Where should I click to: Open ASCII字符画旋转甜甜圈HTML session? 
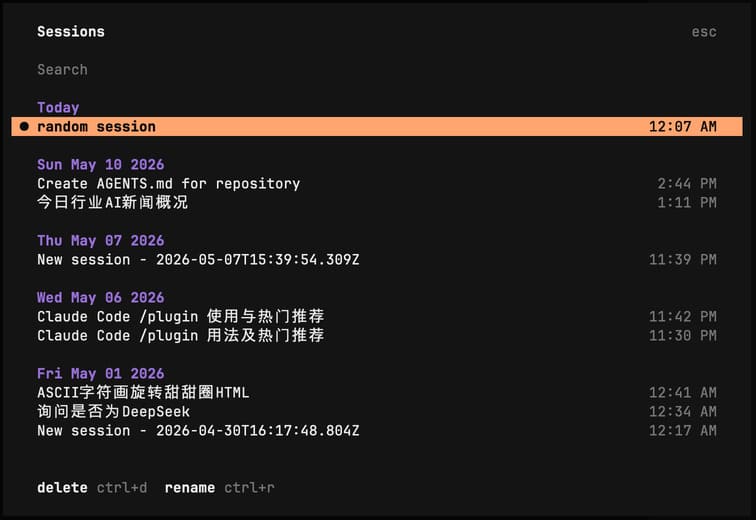coord(377,392)
